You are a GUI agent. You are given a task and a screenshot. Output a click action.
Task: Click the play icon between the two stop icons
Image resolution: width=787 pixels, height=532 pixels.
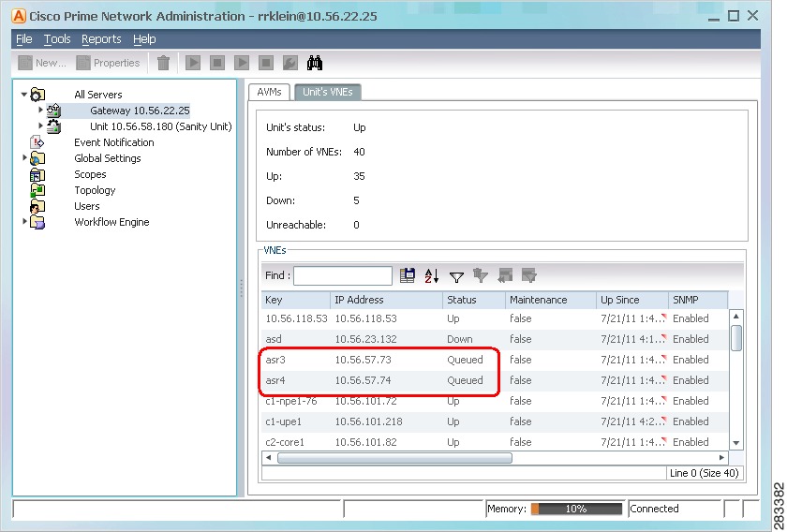pos(242,63)
